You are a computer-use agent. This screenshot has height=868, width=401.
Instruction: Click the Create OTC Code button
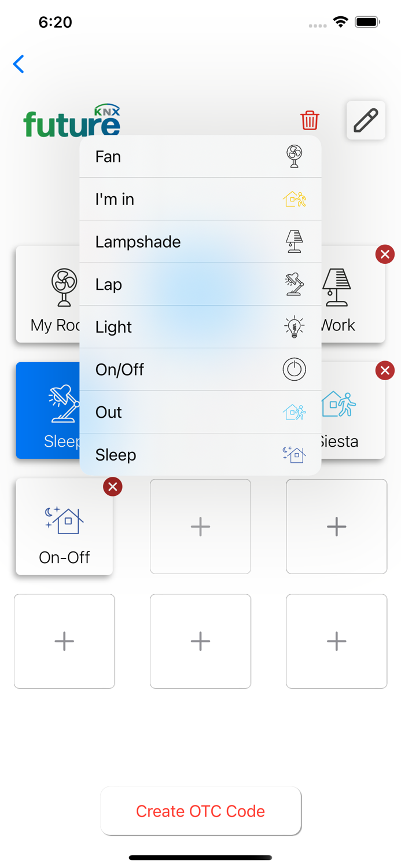click(200, 811)
